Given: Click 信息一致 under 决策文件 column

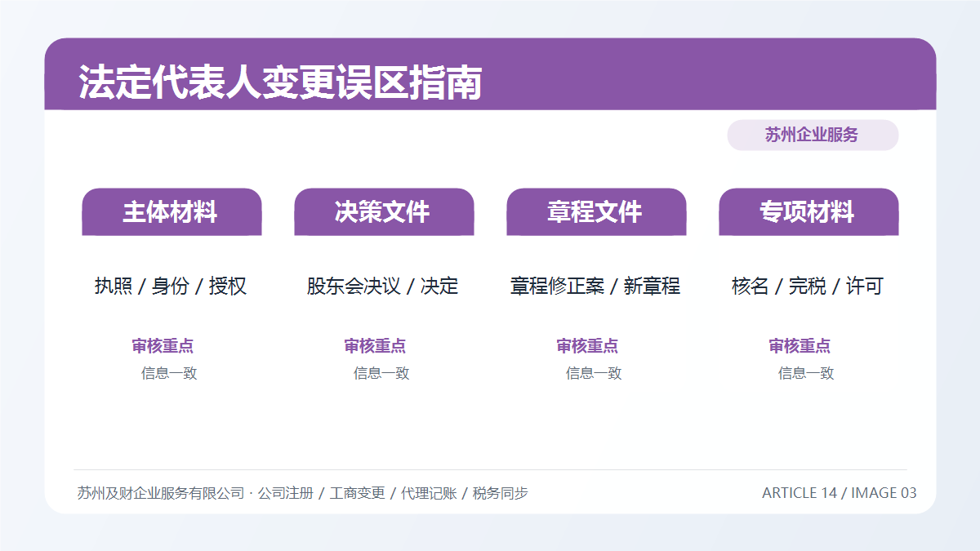Looking at the screenshot, I should [x=381, y=373].
